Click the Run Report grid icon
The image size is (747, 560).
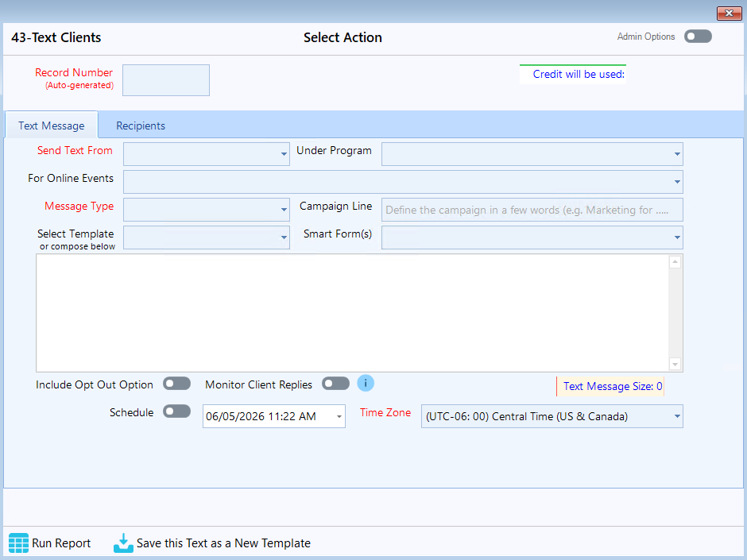click(18, 543)
